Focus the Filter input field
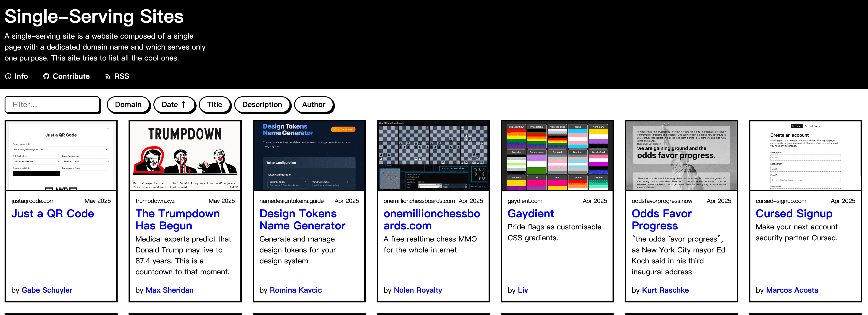Screen dimensions: 868x315 53,105
